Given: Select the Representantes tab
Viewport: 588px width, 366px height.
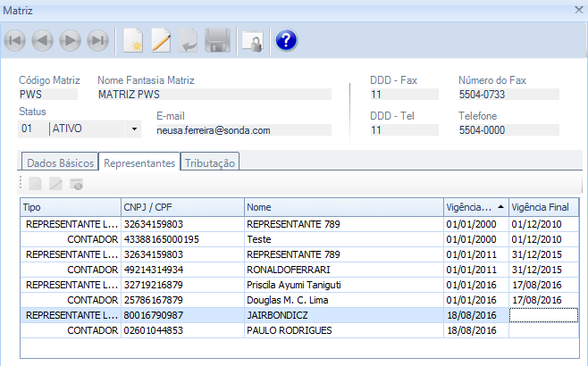Looking at the screenshot, I should (x=139, y=163).
